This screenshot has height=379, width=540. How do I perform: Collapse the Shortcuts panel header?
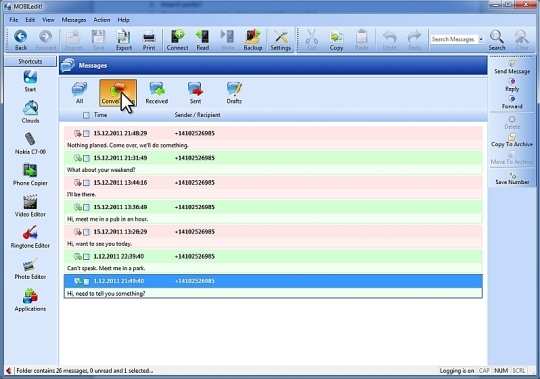[x=30, y=62]
